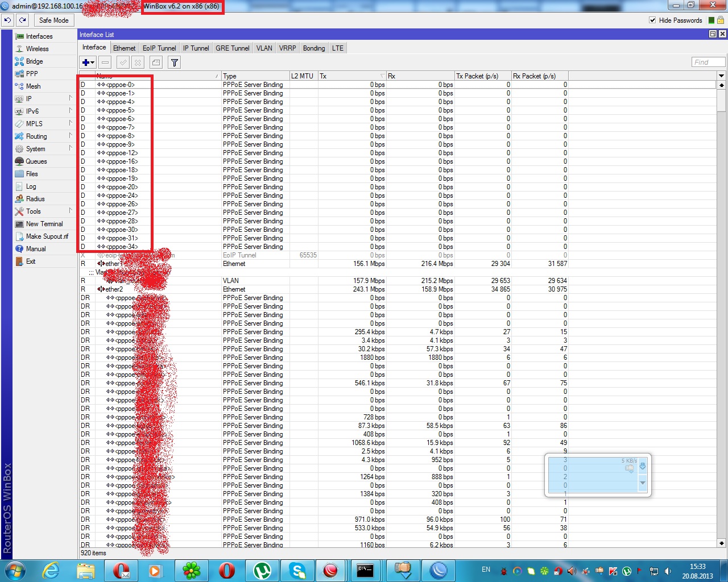Viewport: 728px width, 582px height.
Task: Click the Make Supout.rif icon
Action: tap(19, 236)
